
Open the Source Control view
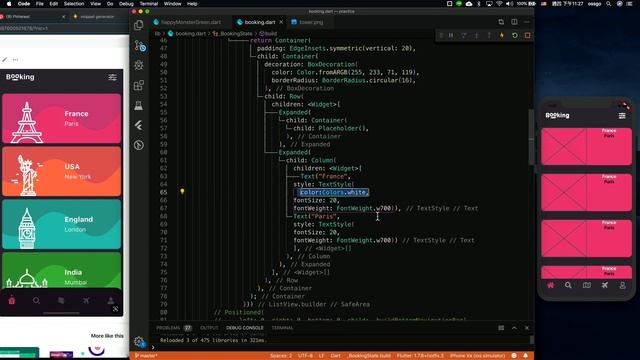[x=140, y=46]
